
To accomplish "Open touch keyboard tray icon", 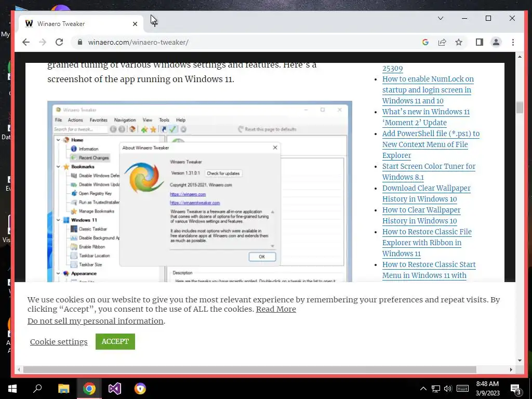I will coord(462,389).
